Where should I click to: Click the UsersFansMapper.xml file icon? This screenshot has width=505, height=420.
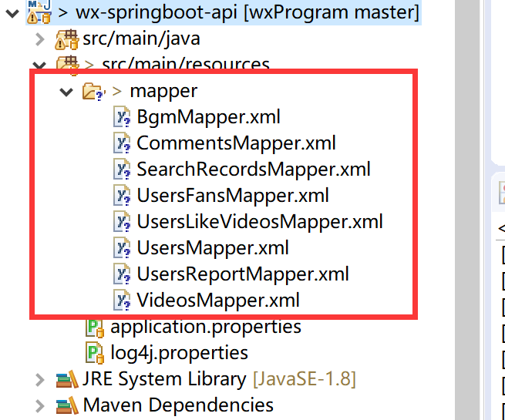(x=122, y=196)
